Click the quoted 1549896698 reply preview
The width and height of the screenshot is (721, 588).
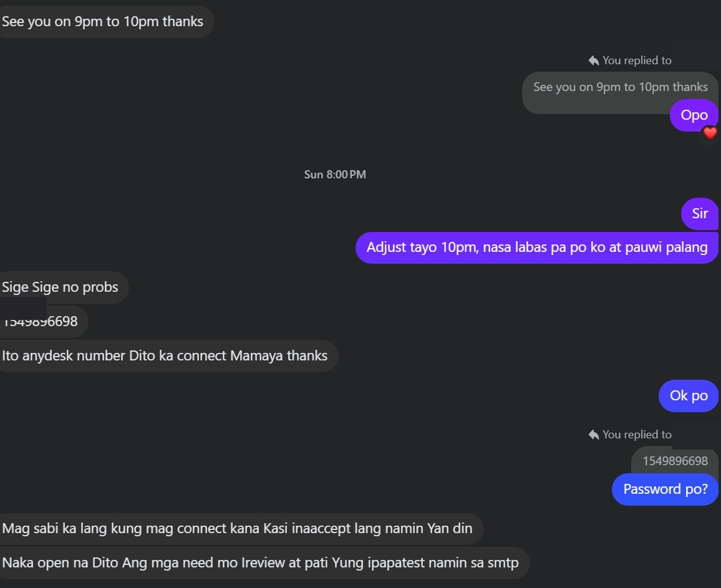pos(675,461)
